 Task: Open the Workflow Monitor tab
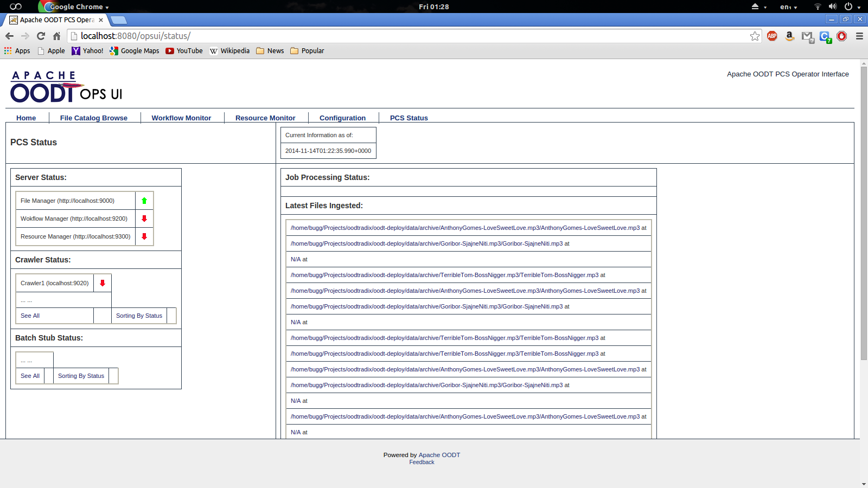(x=181, y=118)
